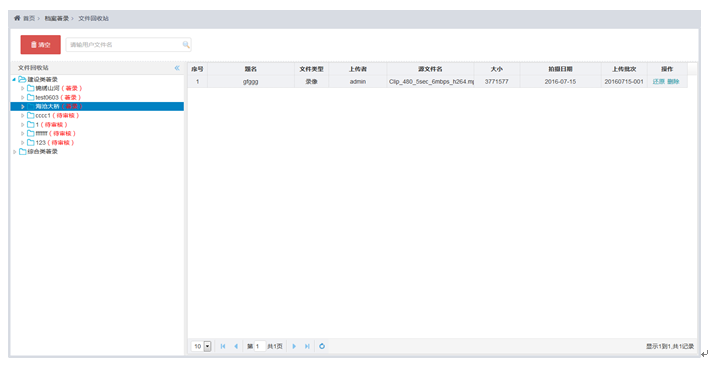Click the 文件类型 column header
This screenshot has height=365, width=712.
(312, 69)
